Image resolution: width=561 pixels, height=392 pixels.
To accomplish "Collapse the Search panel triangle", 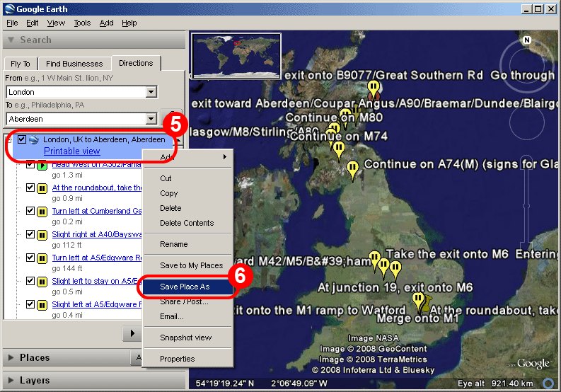I will point(11,40).
